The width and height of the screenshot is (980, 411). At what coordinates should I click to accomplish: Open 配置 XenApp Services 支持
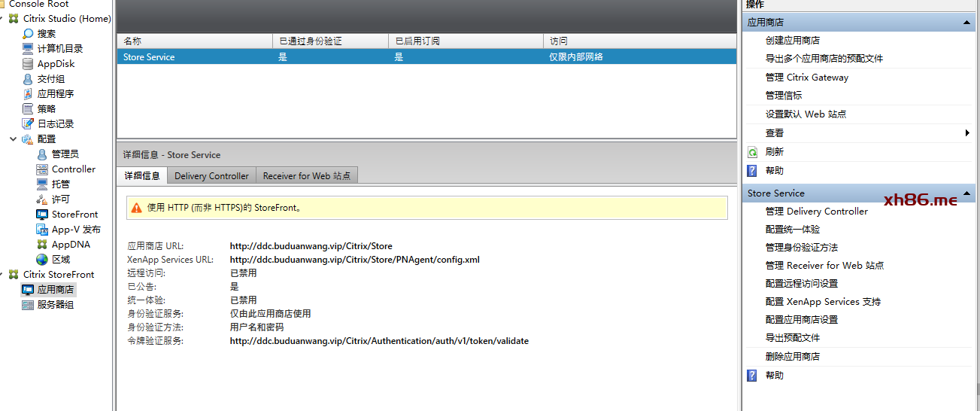(824, 301)
